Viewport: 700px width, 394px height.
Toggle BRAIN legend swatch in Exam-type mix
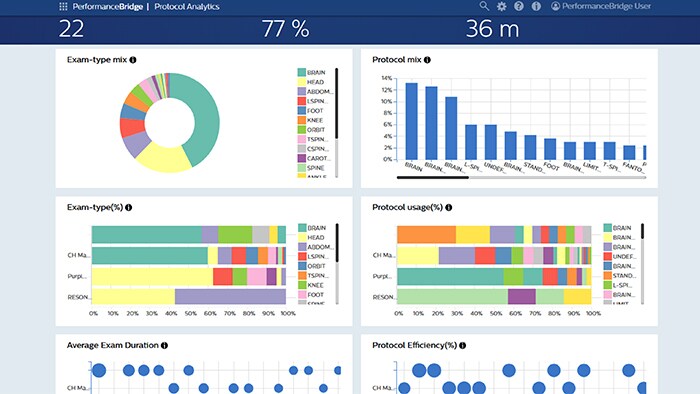(x=302, y=72)
